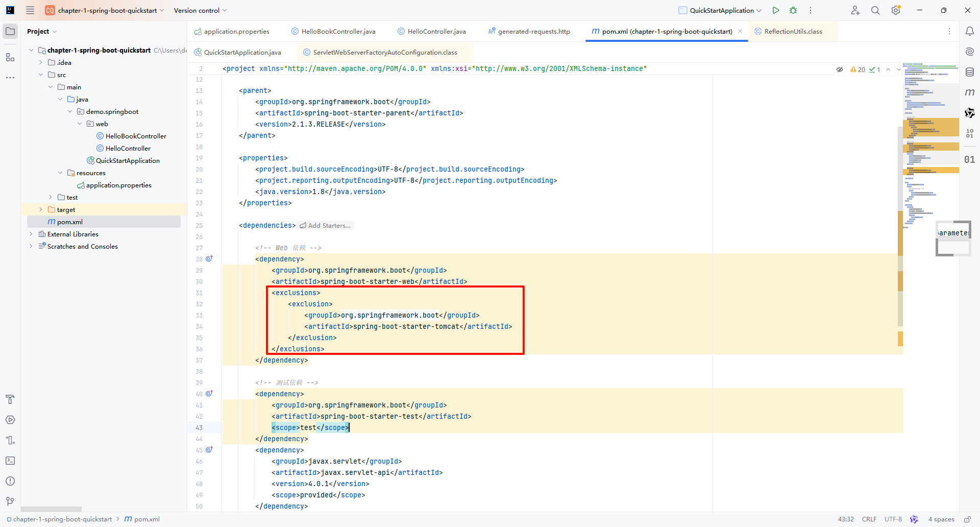
Task: Click the Project panel horizontal scrollbar
Action: (x=51, y=509)
